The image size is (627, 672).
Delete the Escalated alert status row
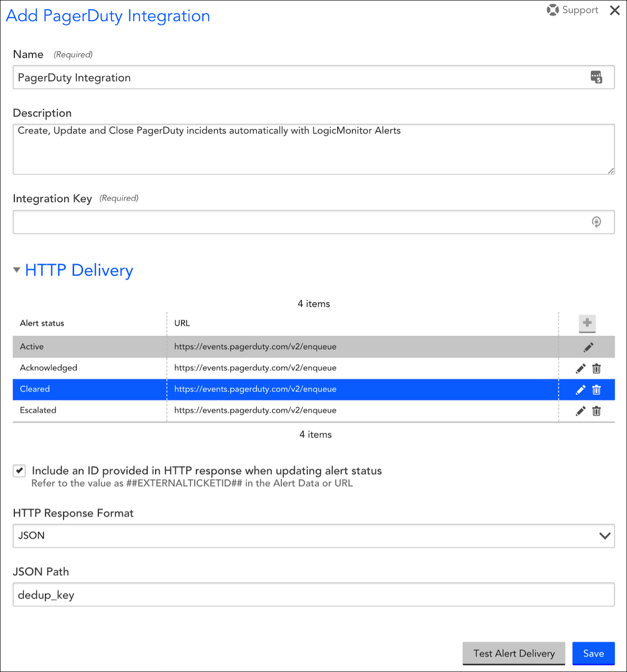[597, 411]
